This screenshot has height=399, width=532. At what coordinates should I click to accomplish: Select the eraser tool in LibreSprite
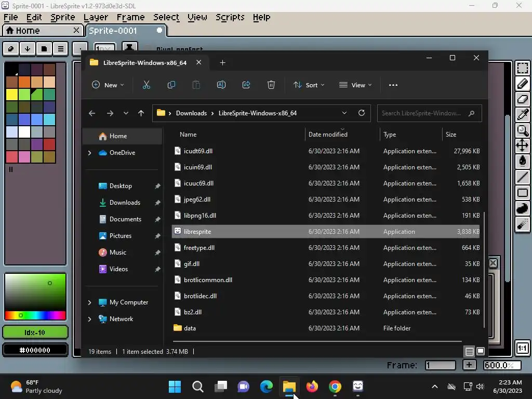tap(523, 99)
